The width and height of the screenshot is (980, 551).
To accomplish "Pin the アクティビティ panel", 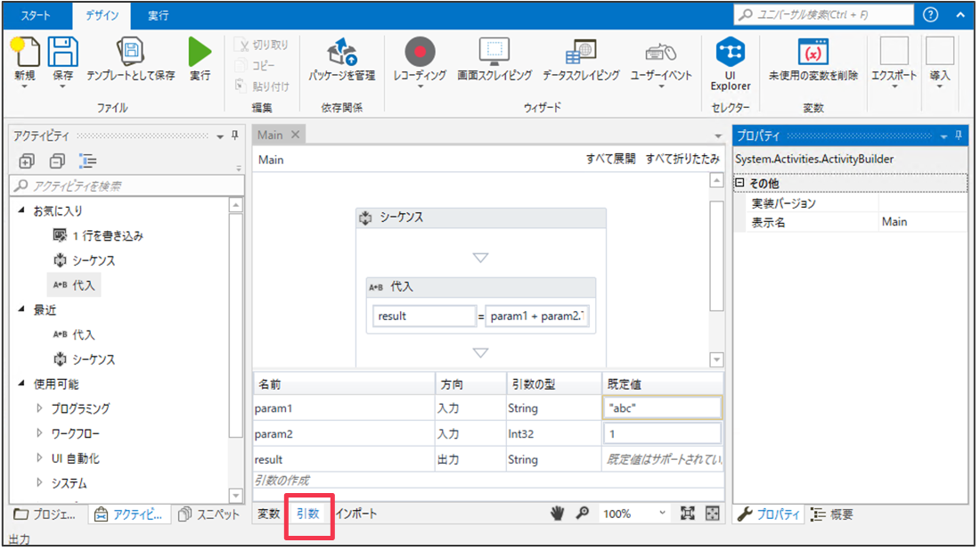I will (236, 136).
